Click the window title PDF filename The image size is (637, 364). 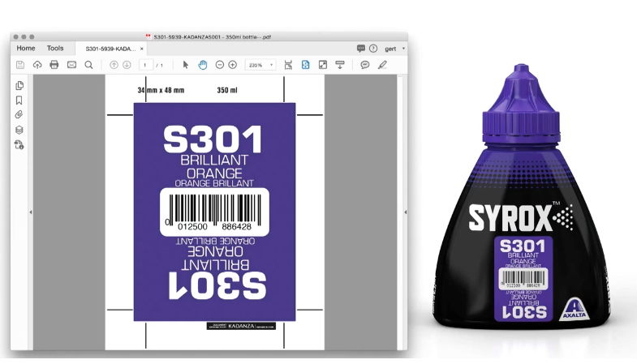click(212, 37)
